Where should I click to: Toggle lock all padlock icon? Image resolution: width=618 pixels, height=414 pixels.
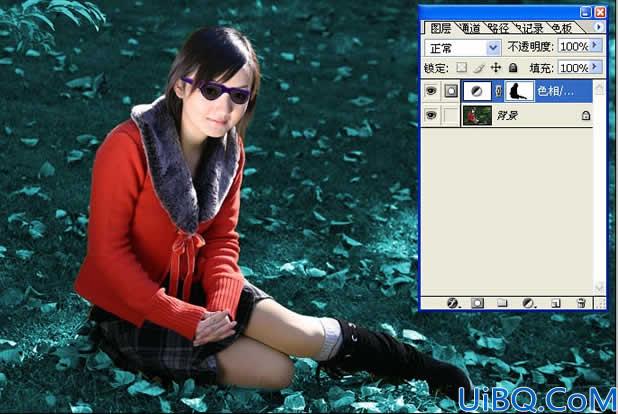click(513, 68)
